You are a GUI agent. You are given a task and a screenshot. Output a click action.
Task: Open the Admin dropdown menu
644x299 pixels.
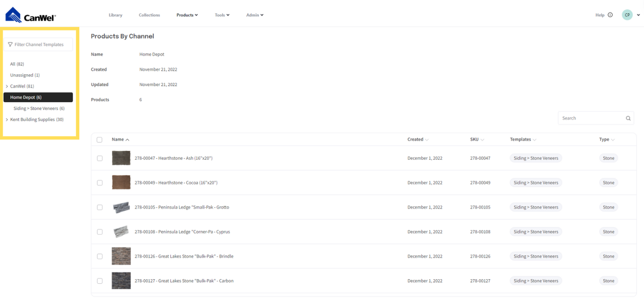tap(255, 15)
